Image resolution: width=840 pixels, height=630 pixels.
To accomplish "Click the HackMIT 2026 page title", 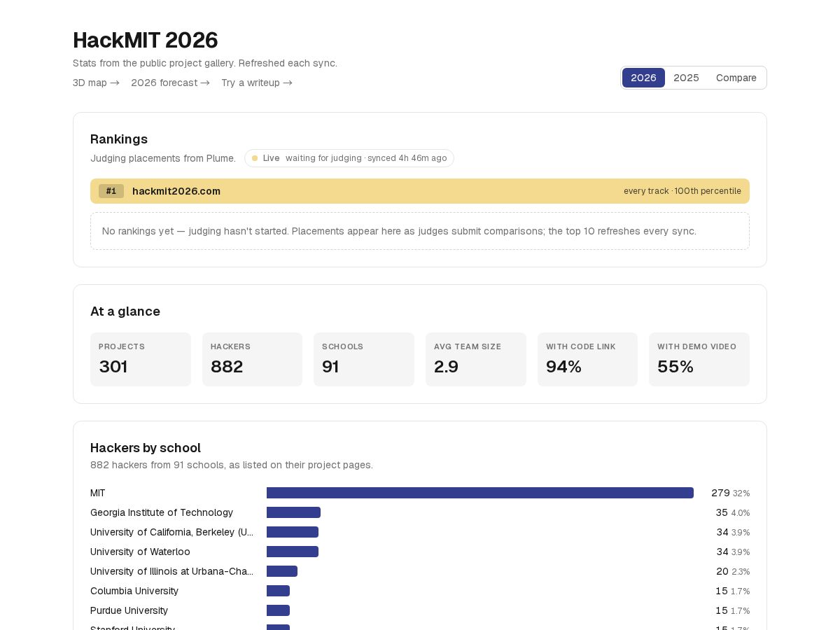I will click(x=146, y=40).
